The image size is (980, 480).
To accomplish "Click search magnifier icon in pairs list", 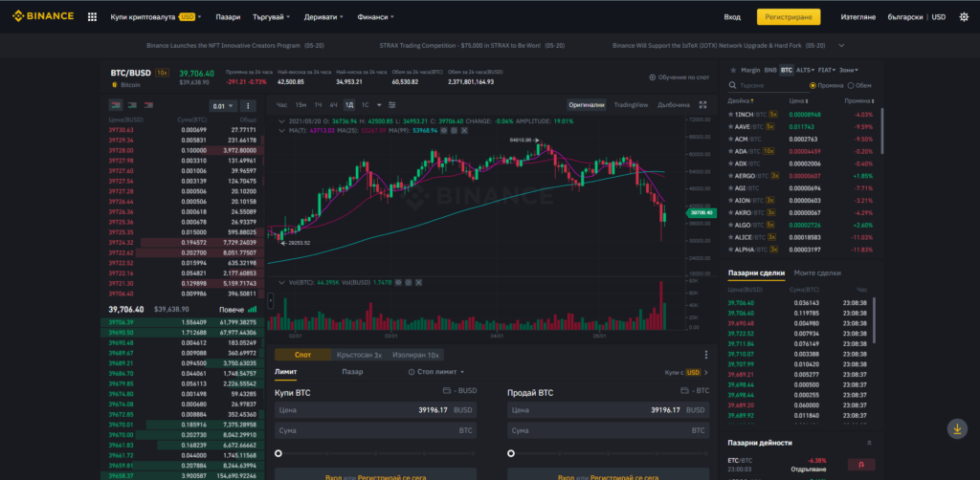I will click(x=732, y=85).
